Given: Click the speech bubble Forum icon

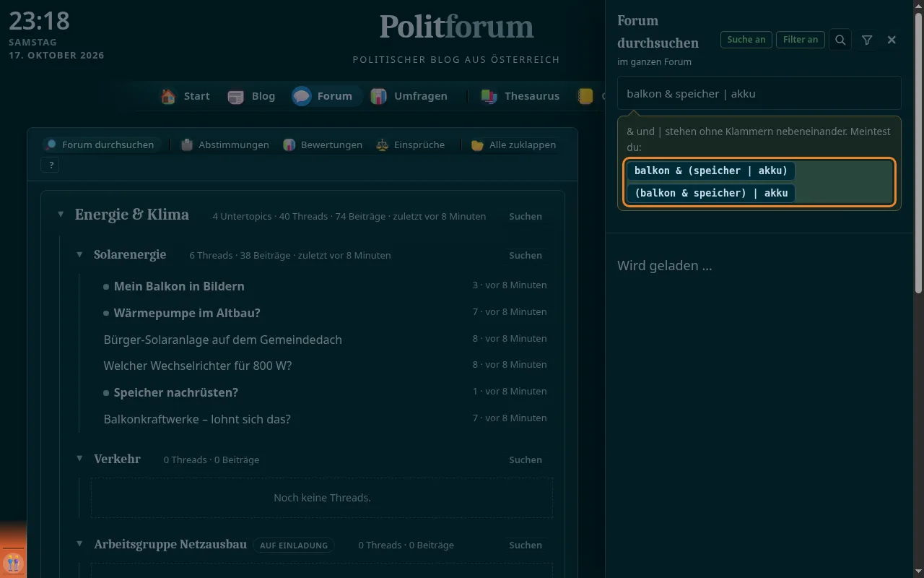Looking at the screenshot, I should 302,96.
